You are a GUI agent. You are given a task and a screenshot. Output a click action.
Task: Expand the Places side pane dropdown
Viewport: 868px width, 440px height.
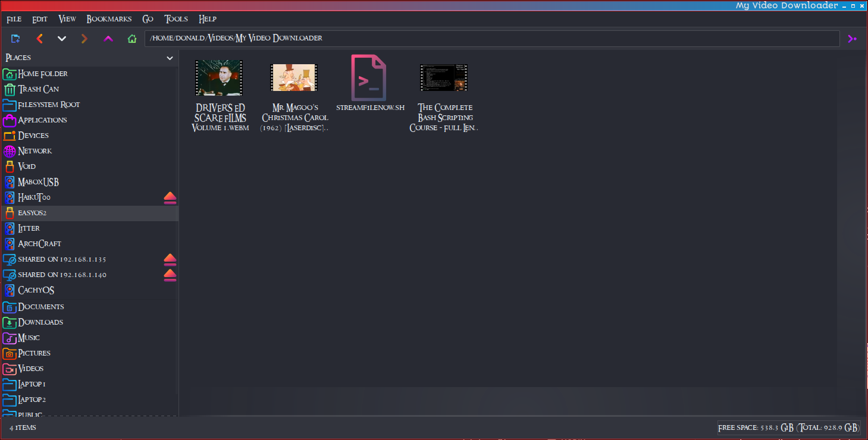click(170, 58)
